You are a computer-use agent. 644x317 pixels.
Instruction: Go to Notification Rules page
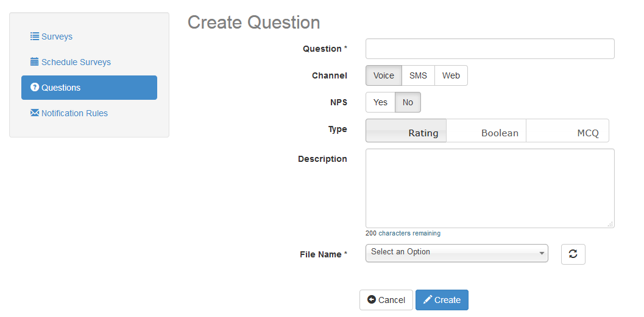[74, 113]
